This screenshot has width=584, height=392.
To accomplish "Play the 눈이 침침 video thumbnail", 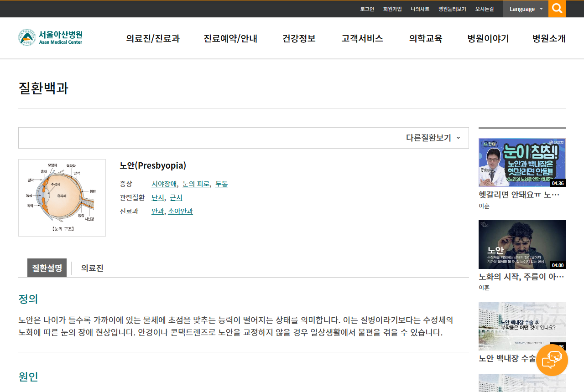I will pyautogui.click(x=522, y=163).
